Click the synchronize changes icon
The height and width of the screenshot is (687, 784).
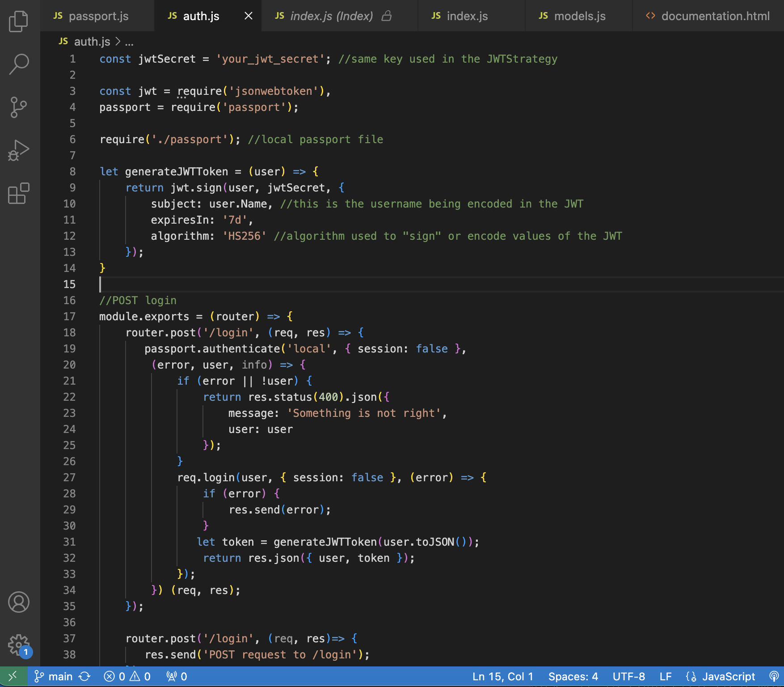85,676
